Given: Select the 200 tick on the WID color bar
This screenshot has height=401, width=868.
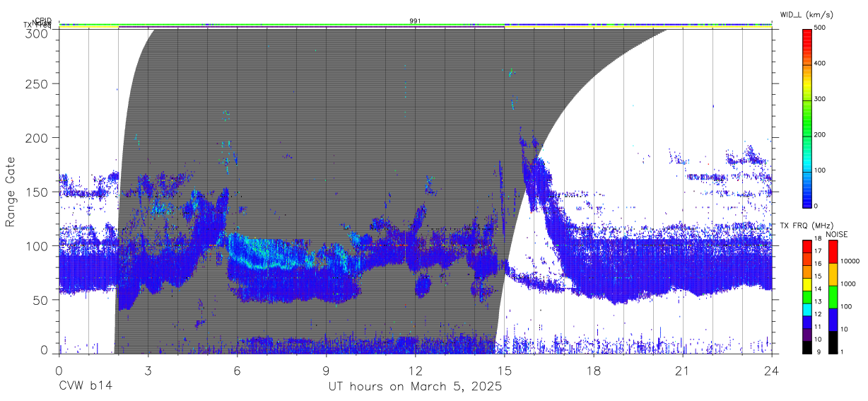Looking at the screenshot, I should coord(820,134).
